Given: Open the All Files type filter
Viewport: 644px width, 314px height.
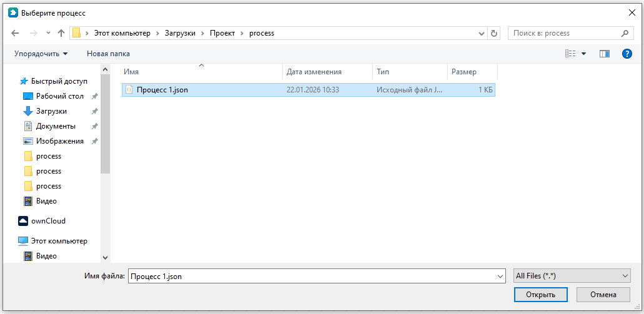Looking at the screenshot, I should pyautogui.click(x=572, y=276).
